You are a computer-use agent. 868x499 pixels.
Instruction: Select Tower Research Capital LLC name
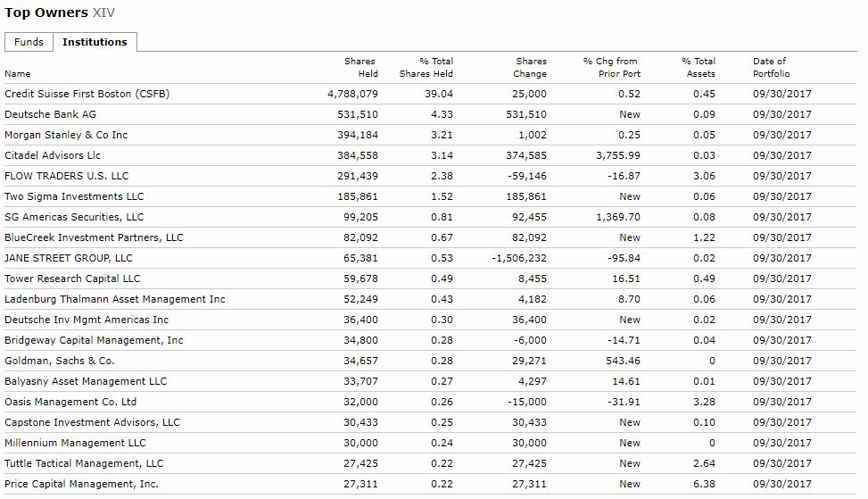click(72, 279)
